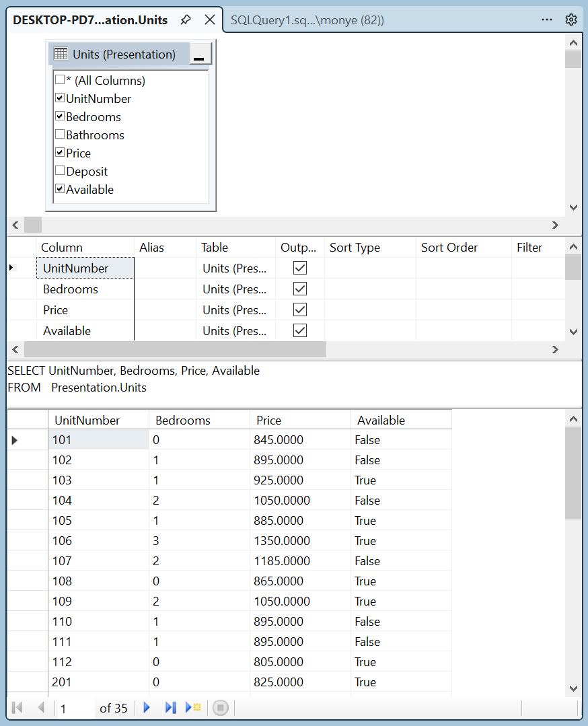Click diagram pane scroll up arrow

point(573,43)
